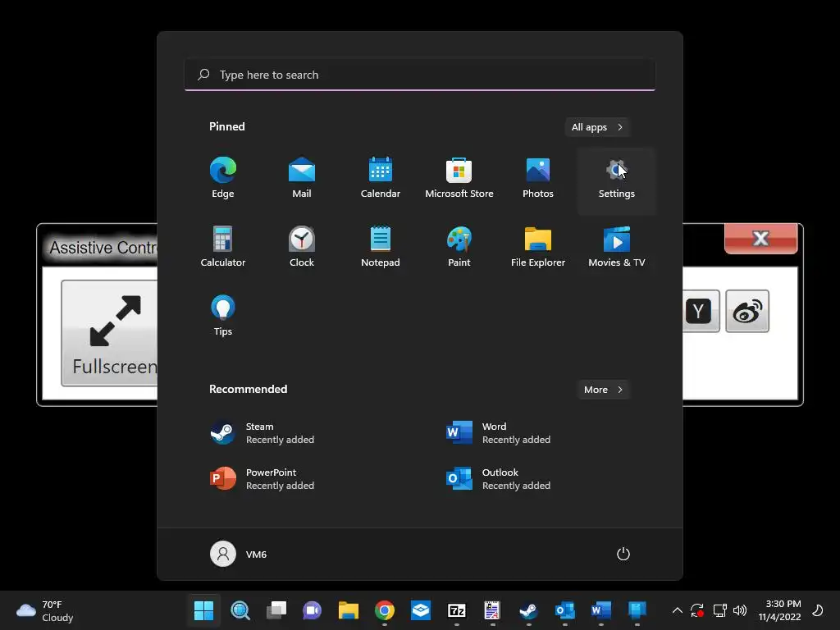Open the moon notification icon by the clock
Screen dimensions: 840x630
tap(818, 610)
